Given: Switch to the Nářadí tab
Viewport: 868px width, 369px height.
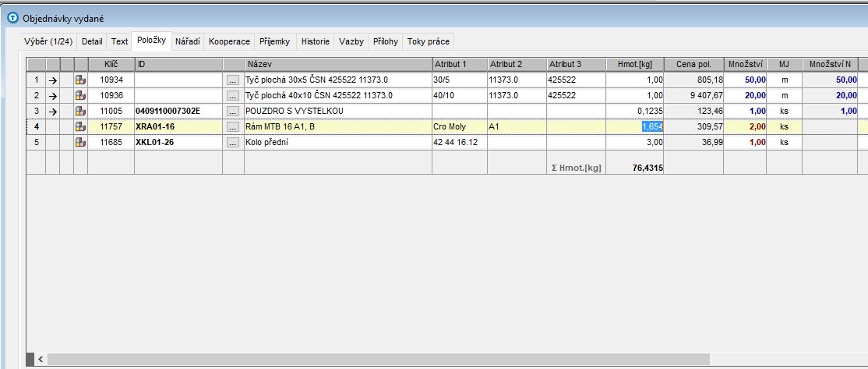Looking at the screenshot, I should (x=188, y=41).
